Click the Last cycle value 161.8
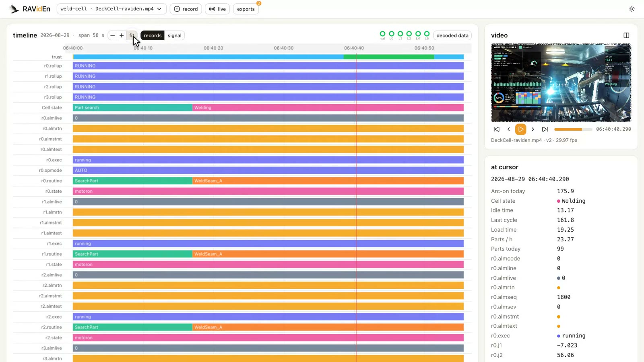Screen dimensions: 644x362 coord(566,220)
